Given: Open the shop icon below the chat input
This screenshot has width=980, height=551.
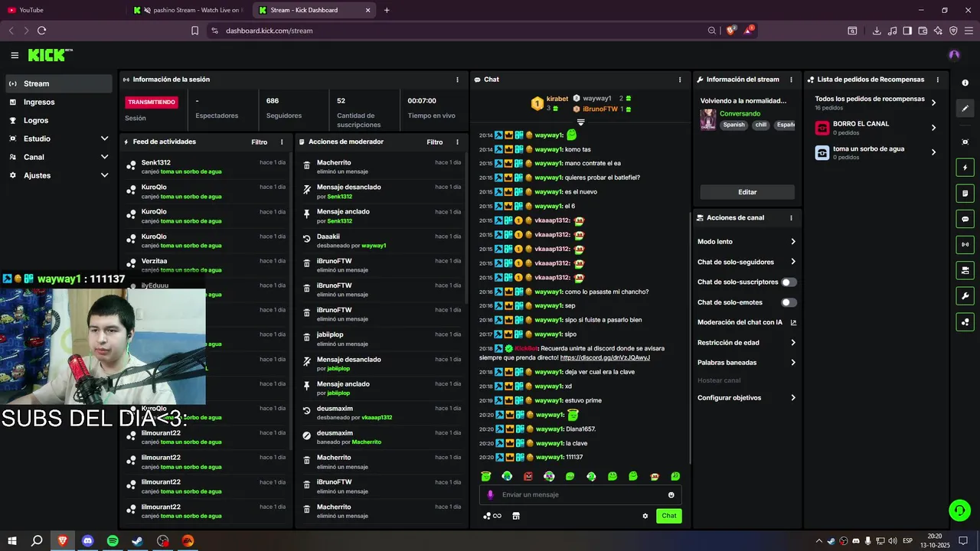Looking at the screenshot, I should pyautogui.click(x=516, y=516).
